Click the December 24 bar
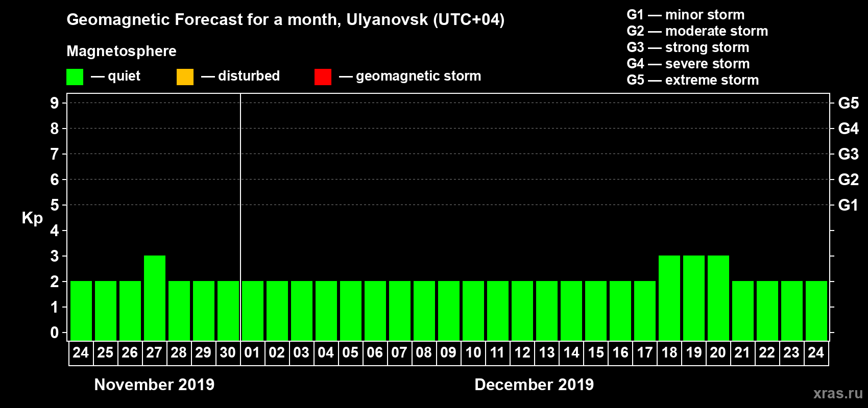This screenshot has height=408, width=868. (816, 311)
